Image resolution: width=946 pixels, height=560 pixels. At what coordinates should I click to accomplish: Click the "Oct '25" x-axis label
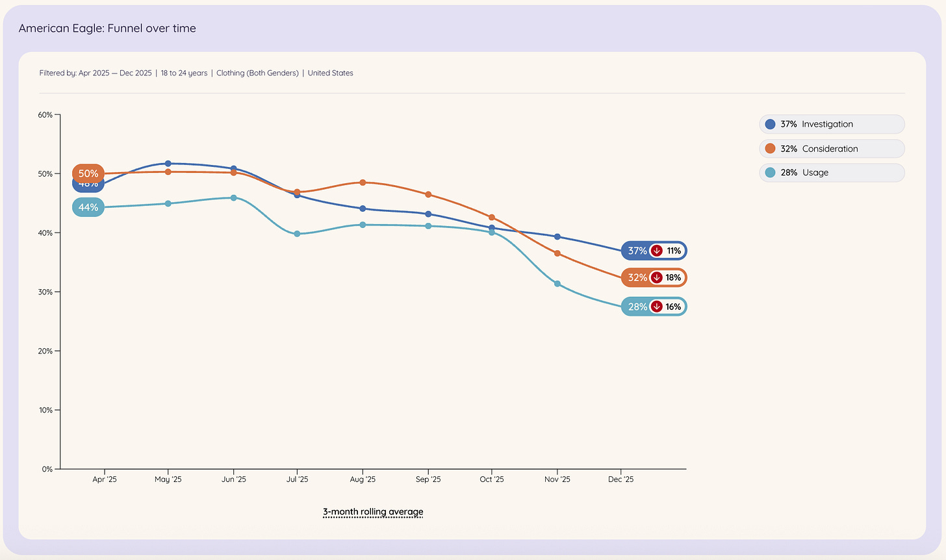tap(492, 479)
